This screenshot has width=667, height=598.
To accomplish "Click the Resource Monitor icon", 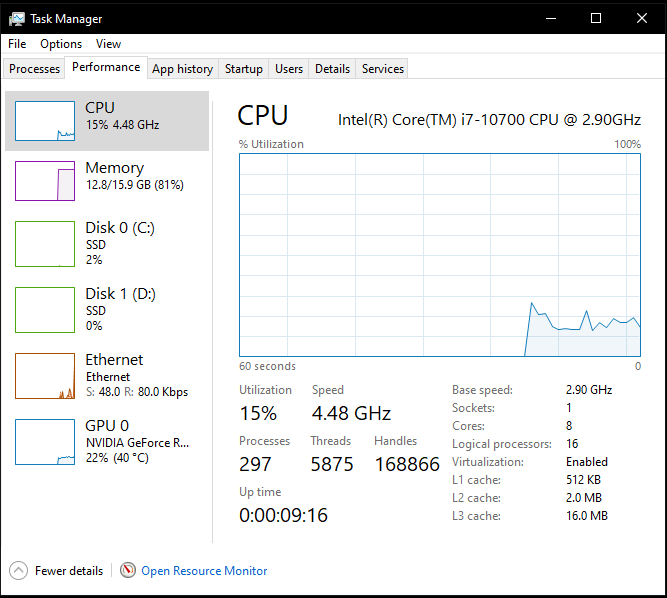I will (x=128, y=570).
